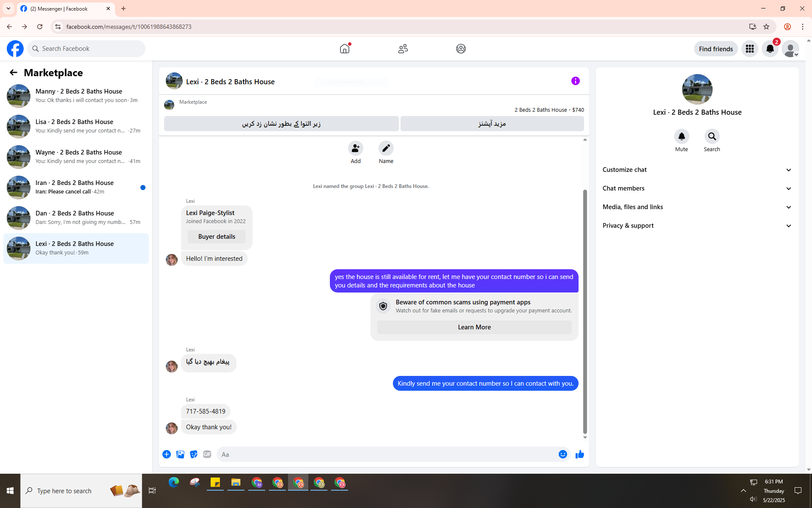The height and width of the screenshot is (508, 812).
Task: Expand Media, files and links section
Action: click(x=697, y=207)
